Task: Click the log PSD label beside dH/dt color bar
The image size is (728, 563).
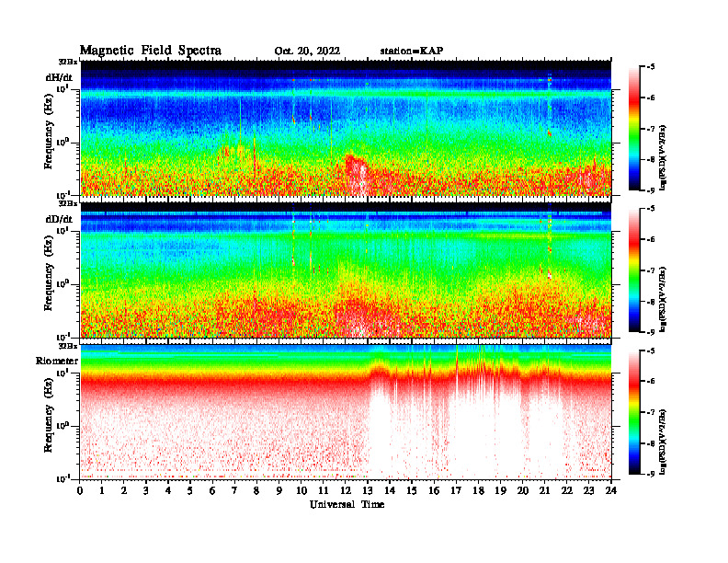Action: point(663,157)
